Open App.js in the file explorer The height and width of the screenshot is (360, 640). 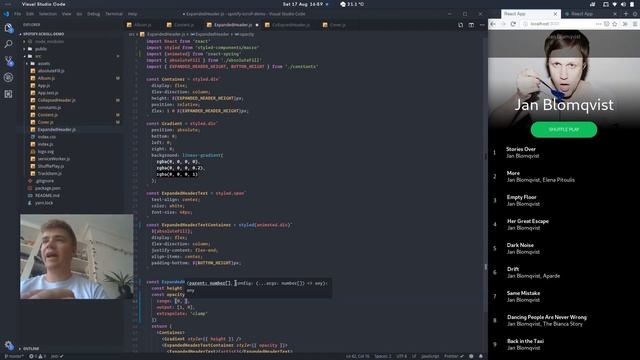point(43,86)
